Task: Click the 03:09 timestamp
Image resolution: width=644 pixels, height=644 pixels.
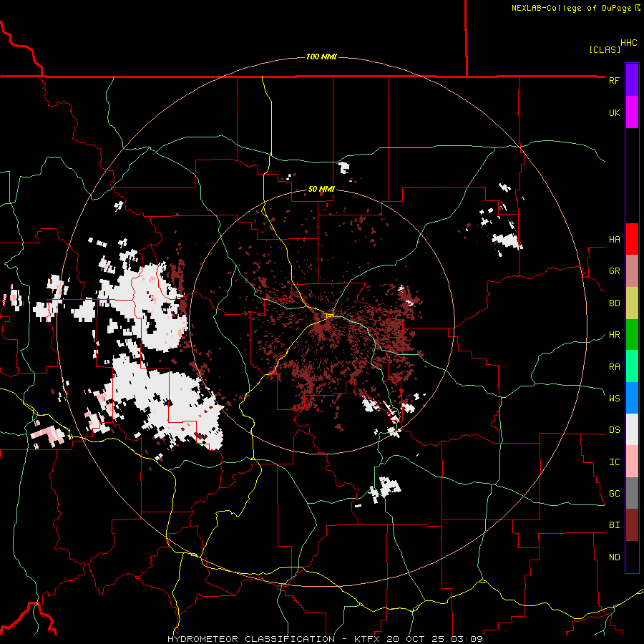Action: tap(467, 639)
